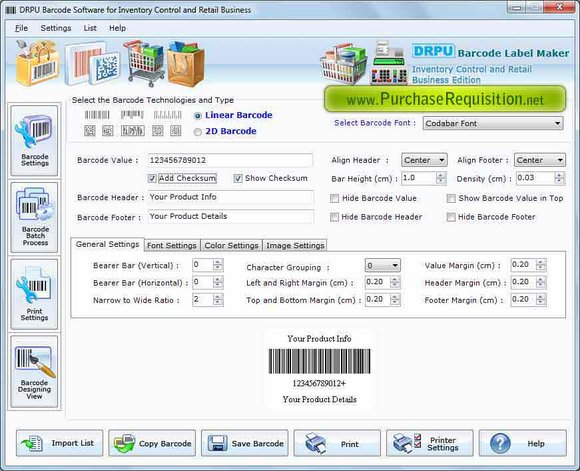Select the wide PDF-style 2D barcode icon

pos(133,131)
